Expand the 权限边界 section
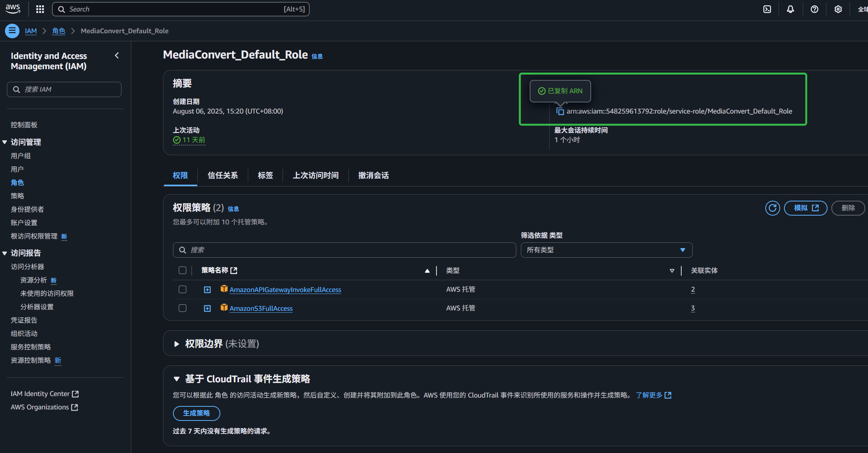The width and height of the screenshot is (868, 453). pyautogui.click(x=176, y=344)
